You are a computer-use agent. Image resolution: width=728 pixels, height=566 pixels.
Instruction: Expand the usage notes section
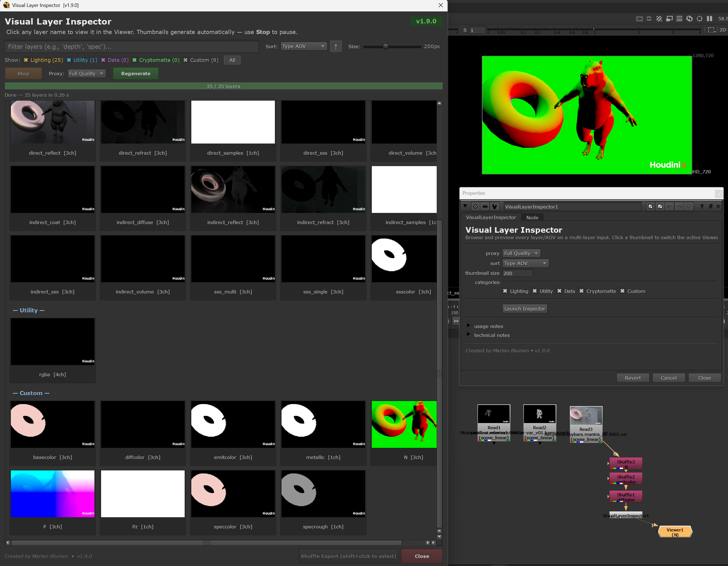point(468,325)
